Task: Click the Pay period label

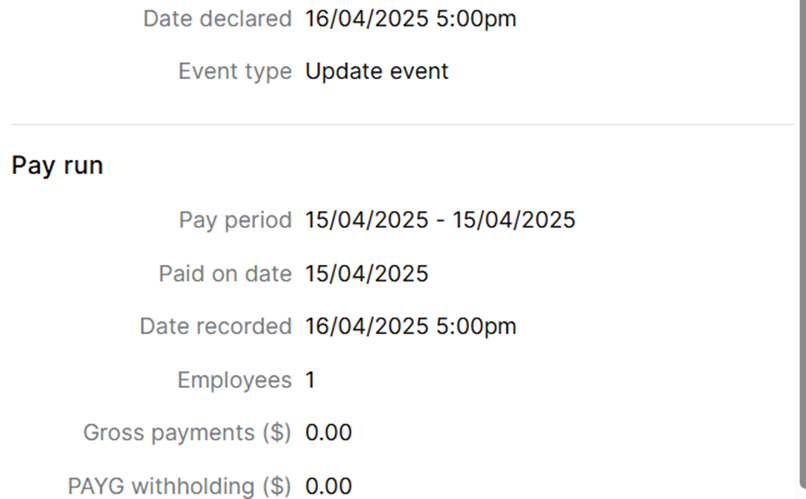Action: [x=235, y=220]
